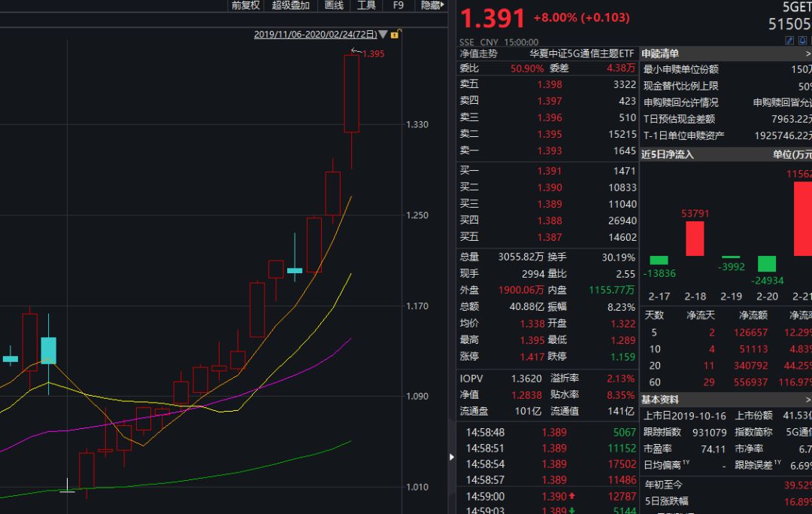Image resolution: width=812 pixels, height=514 pixels.
Task: Click the 委比 50.90% value
Action: coord(526,68)
